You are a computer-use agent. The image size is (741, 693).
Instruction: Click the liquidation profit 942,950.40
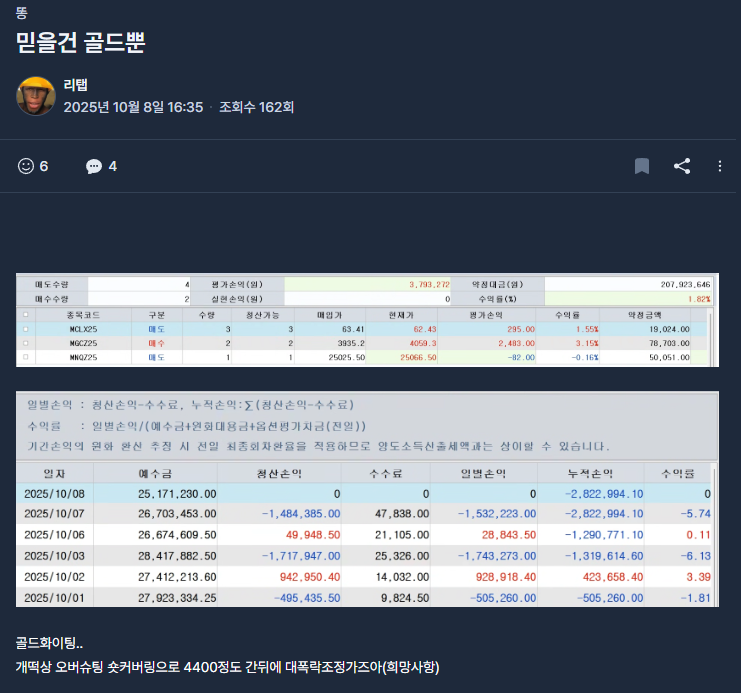coord(310,577)
